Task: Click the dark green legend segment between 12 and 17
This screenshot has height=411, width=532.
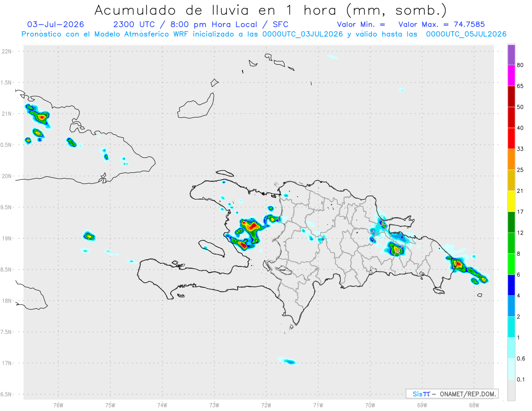Action: (511, 222)
